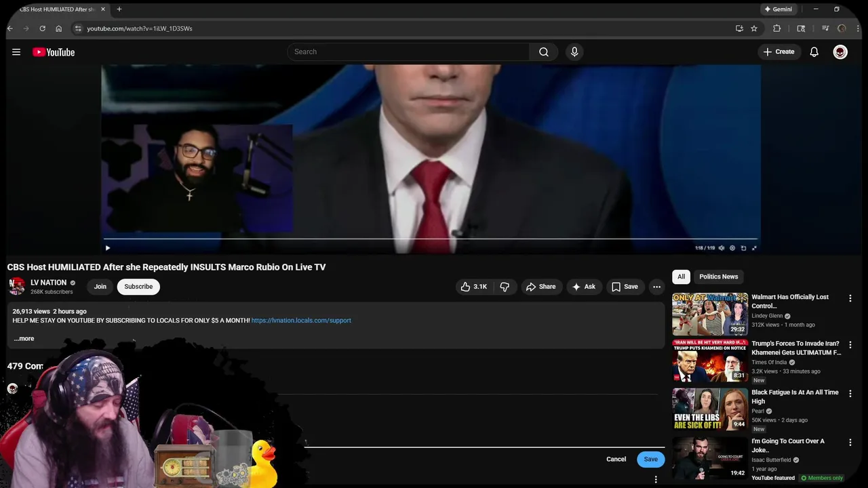Expand description with ...more

click(x=24, y=338)
